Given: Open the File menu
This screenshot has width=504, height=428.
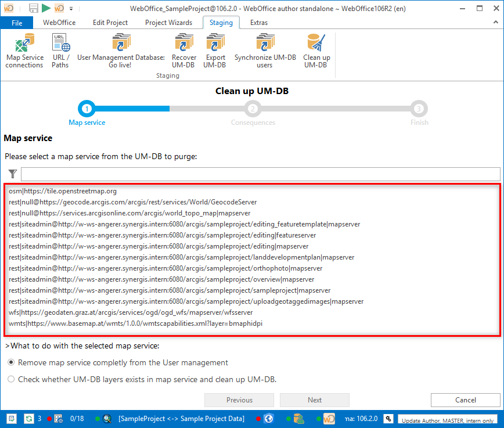Looking at the screenshot, I should coord(17,23).
